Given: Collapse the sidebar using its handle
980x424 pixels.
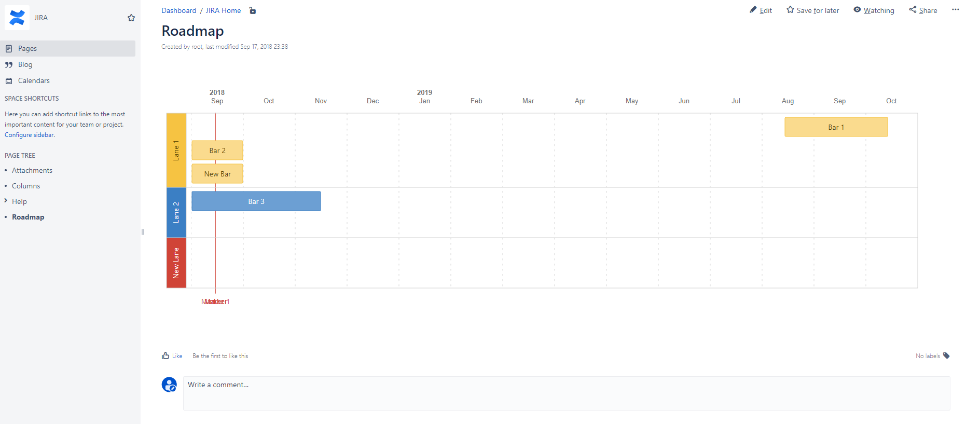Looking at the screenshot, I should (143, 232).
